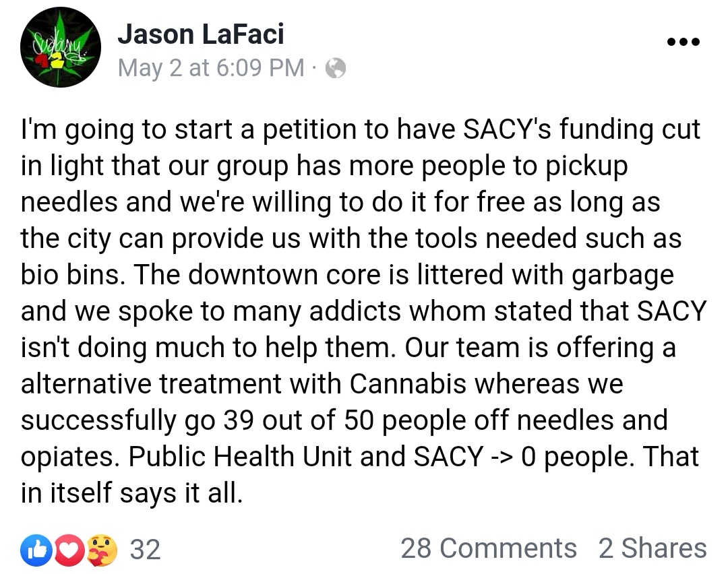The width and height of the screenshot is (728, 574).
Task: Click "Public Health Unit" in the post text
Action: pos(240,457)
